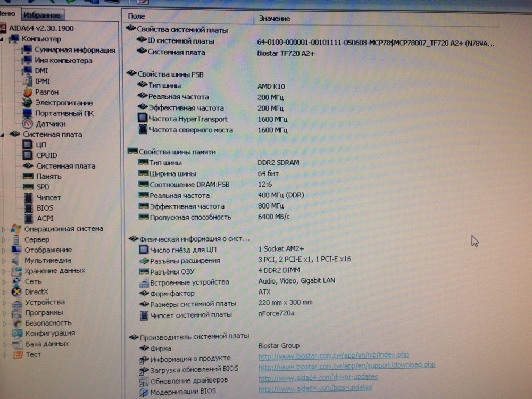Image resolution: width=532 pixels, height=399 pixels.
Task: Select the Пропускная способность row
Action: click(214, 217)
